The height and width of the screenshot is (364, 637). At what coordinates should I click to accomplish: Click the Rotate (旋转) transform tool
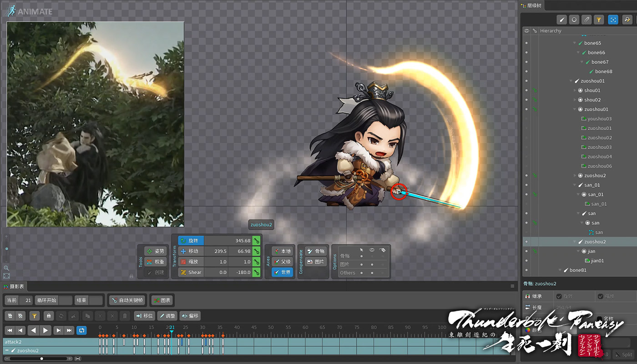click(x=191, y=241)
